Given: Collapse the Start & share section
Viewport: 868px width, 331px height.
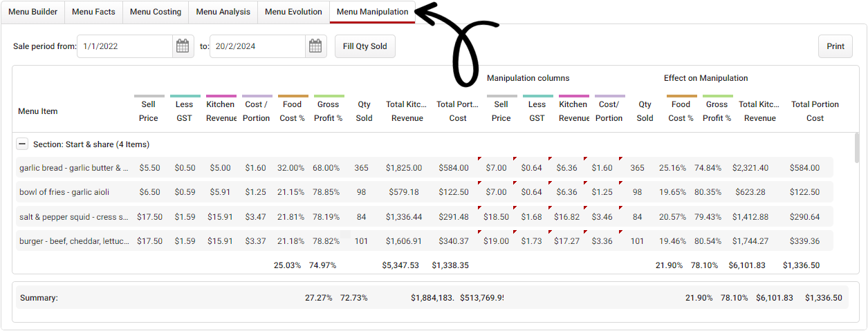Looking at the screenshot, I should [22, 144].
